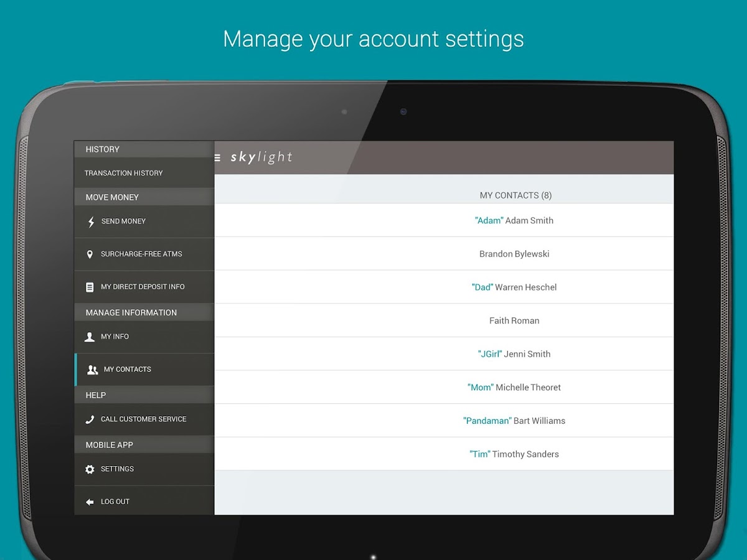
Task: Tap the Call Customer Service phone icon
Action: 90,419
